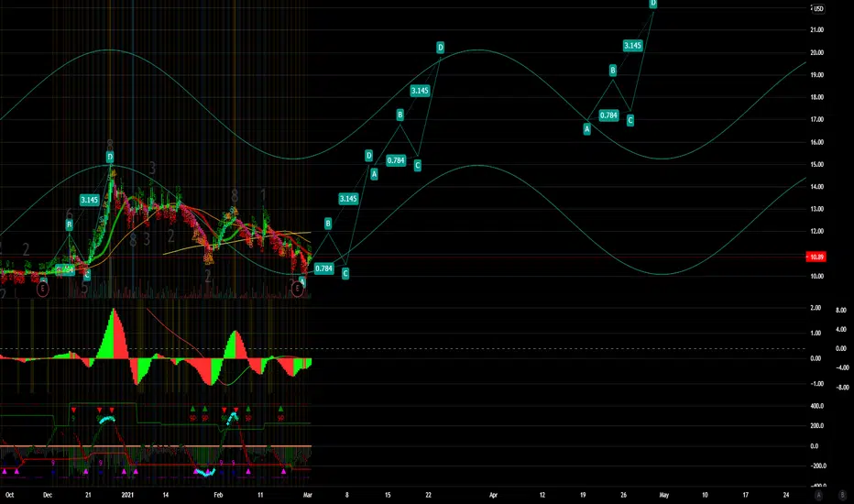Open the USD currency selector
Screen dimensions: 854x504
tap(818, 9)
